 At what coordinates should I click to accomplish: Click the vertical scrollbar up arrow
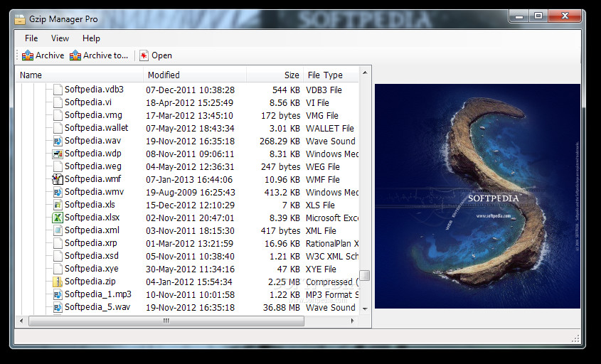coord(365,73)
